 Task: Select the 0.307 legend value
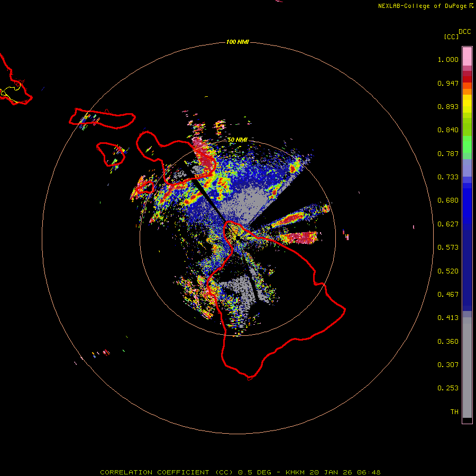[x=448, y=365]
